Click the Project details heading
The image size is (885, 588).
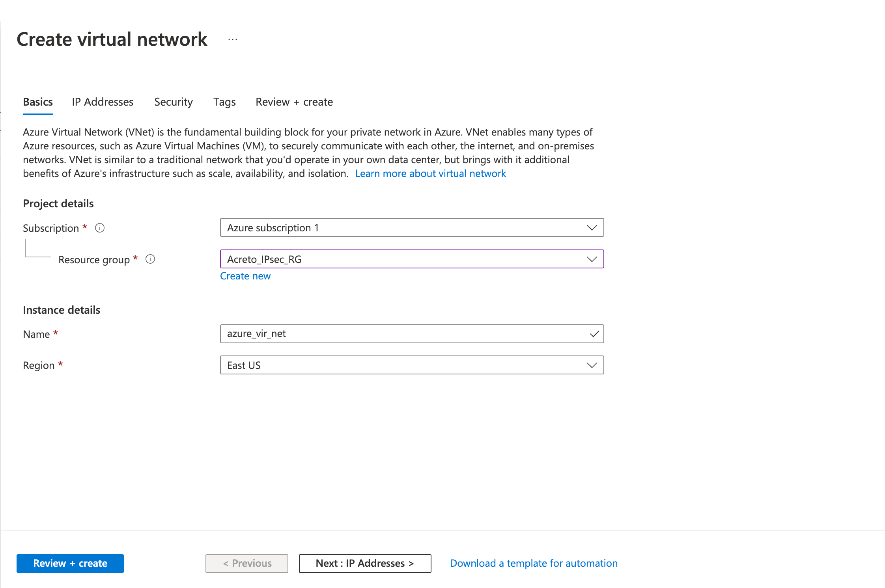58,203
